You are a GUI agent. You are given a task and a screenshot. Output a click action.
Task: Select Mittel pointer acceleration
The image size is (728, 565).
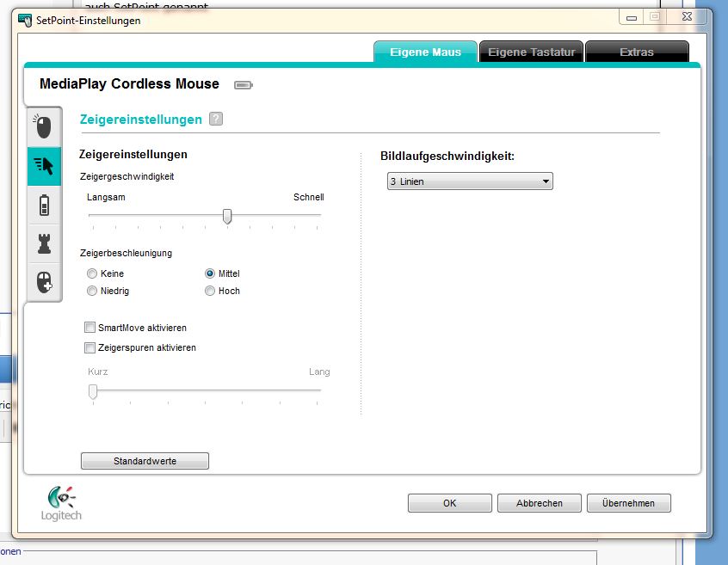(210, 273)
